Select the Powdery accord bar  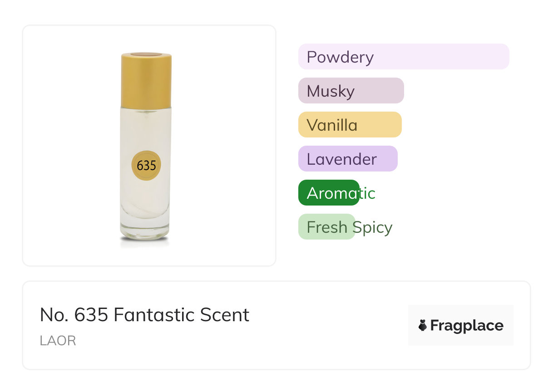403,57
